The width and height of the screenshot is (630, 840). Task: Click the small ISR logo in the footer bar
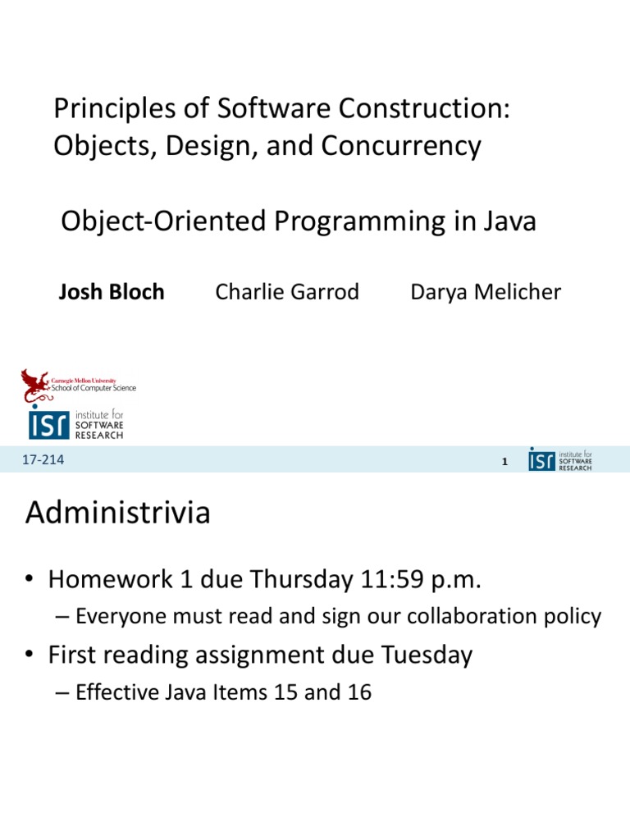(541, 460)
